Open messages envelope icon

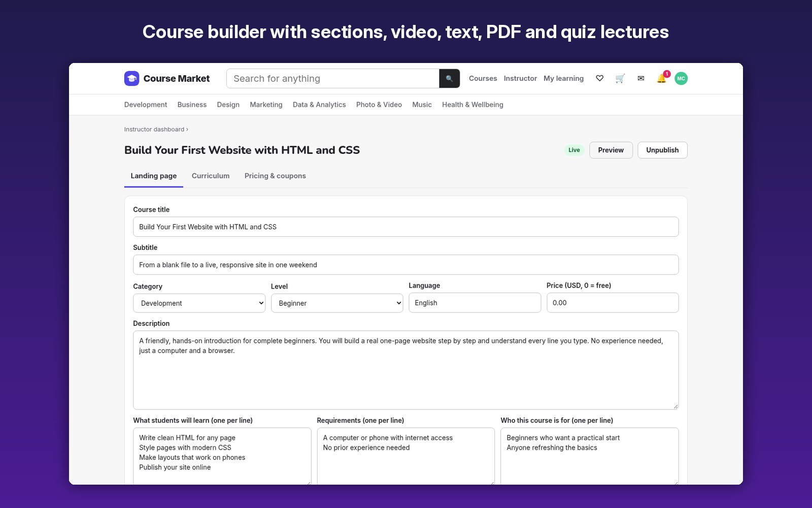(640, 78)
